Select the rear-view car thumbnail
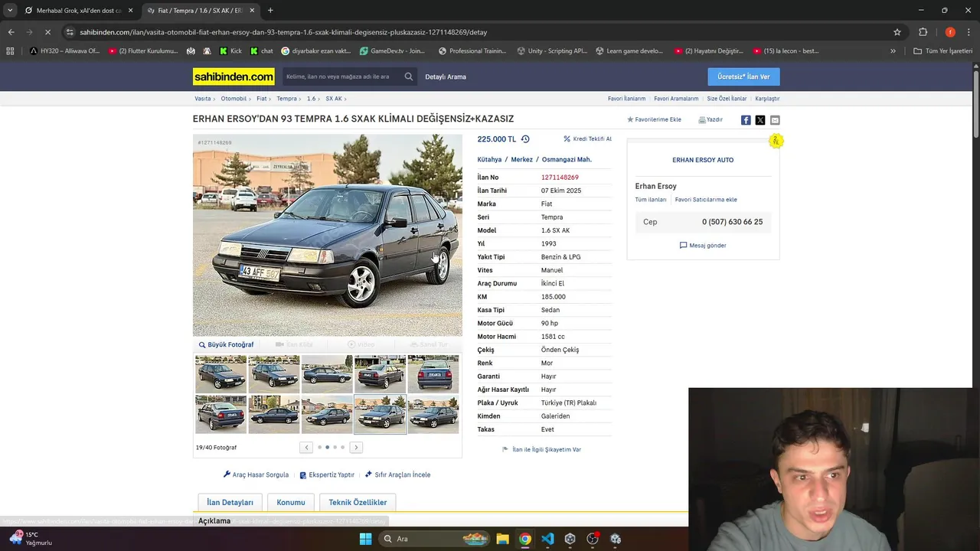The height and width of the screenshot is (551, 980). [433, 373]
